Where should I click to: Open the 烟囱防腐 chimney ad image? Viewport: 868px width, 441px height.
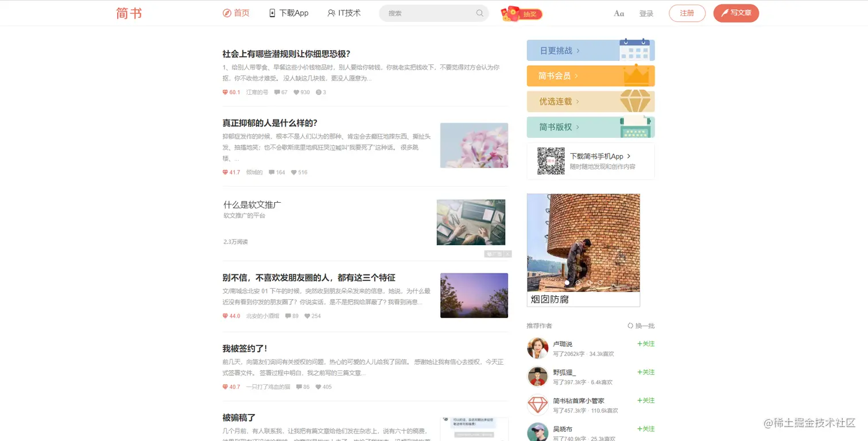pyautogui.click(x=583, y=243)
